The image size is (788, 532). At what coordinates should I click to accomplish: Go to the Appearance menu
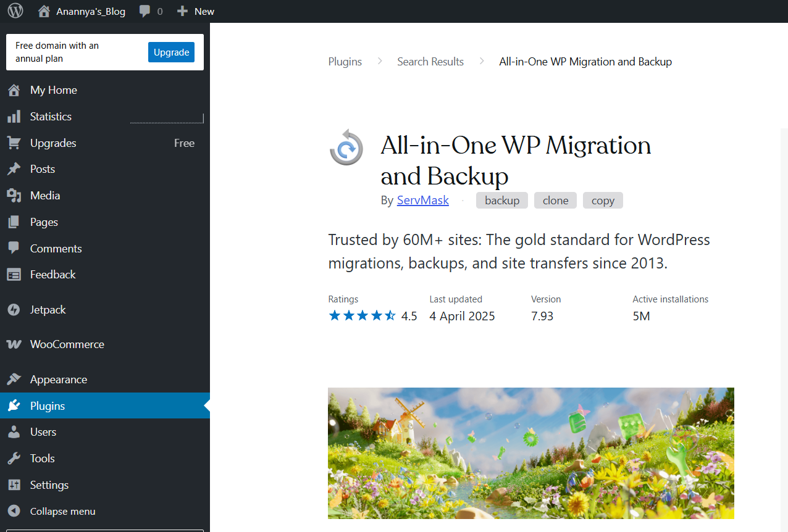(x=59, y=380)
